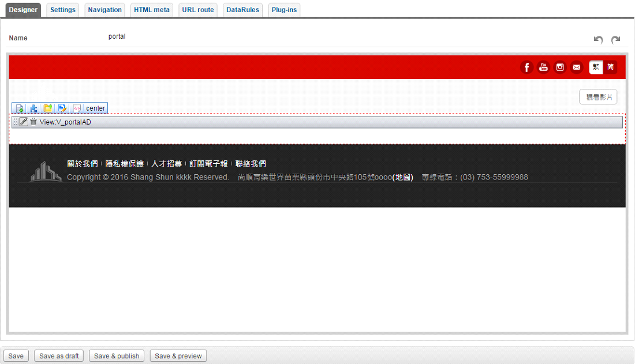The height and width of the screenshot is (364, 635).
Task: Switch to Simplified Chinese (简) language
Action: click(610, 67)
